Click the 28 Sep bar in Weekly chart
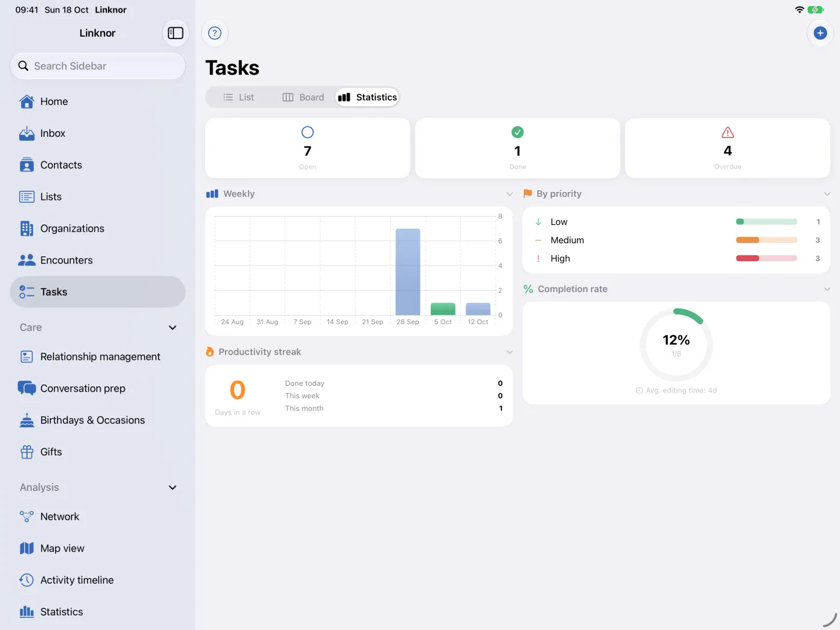The image size is (840, 630). (x=408, y=272)
